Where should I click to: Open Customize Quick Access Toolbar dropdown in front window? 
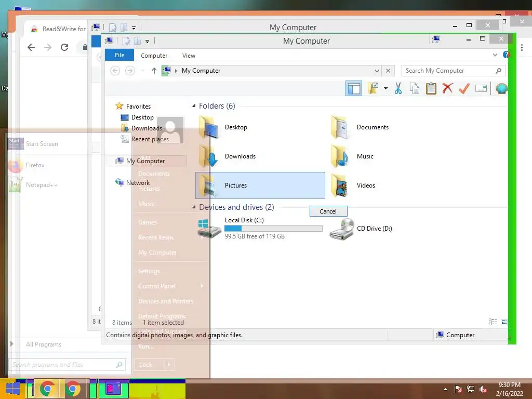pos(147,42)
